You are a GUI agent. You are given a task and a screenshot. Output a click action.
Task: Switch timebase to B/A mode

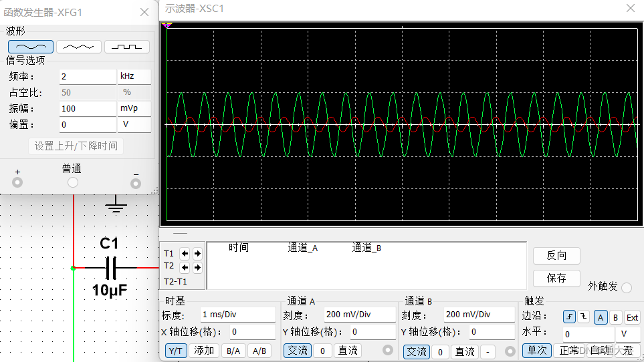coord(233,351)
